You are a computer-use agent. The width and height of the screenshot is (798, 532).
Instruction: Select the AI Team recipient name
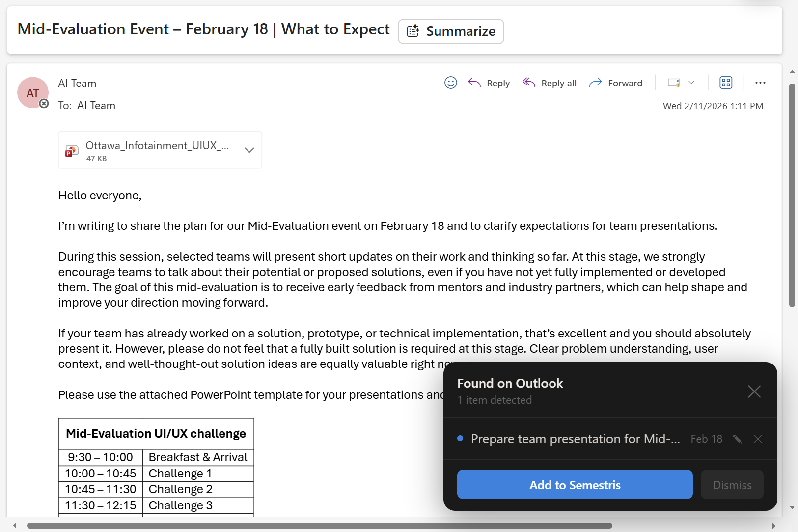96,105
